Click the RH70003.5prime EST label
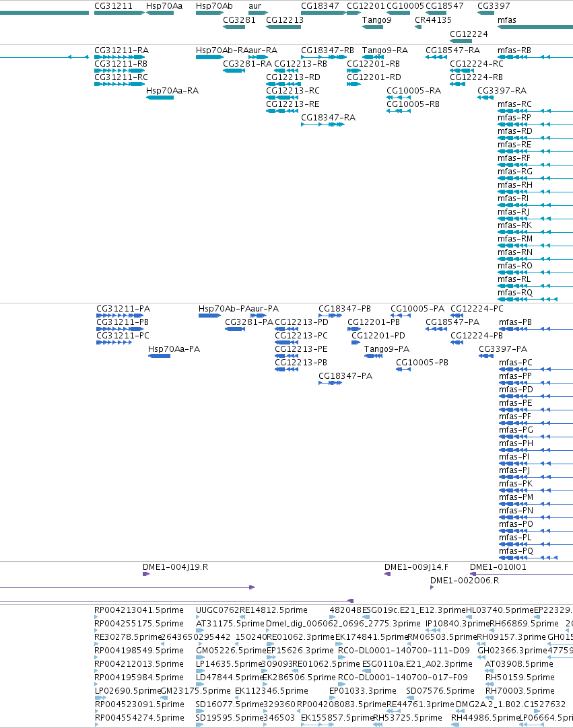573x728 pixels. pos(520,691)
